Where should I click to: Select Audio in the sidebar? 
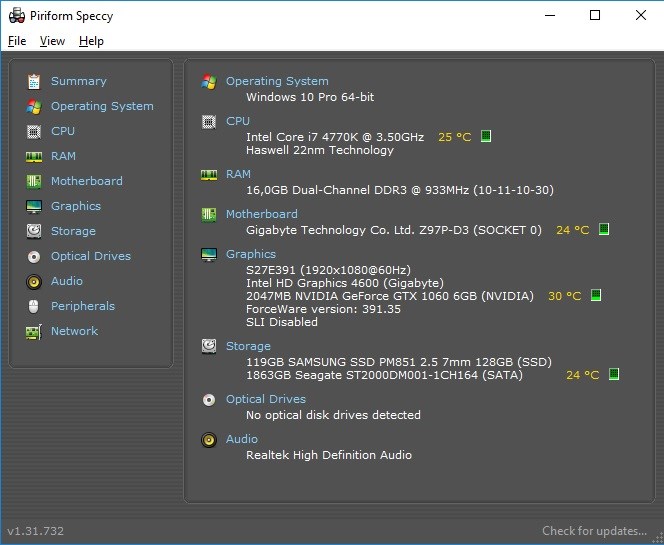click(x=66, y=281)
